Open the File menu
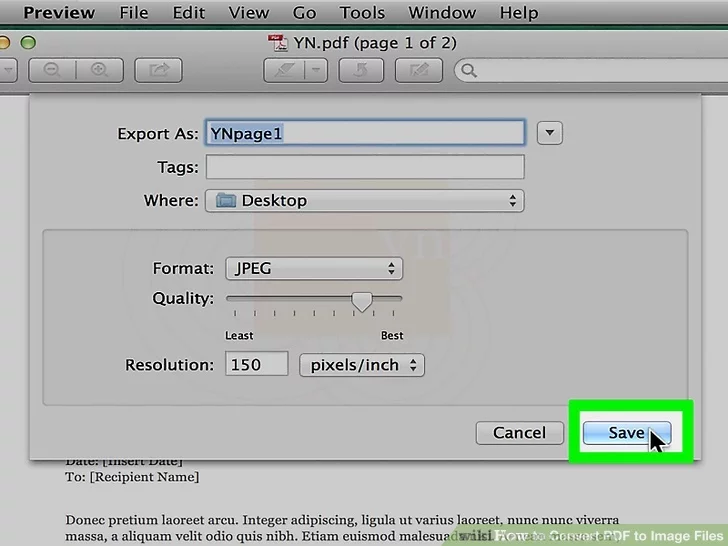 [133, 13]
